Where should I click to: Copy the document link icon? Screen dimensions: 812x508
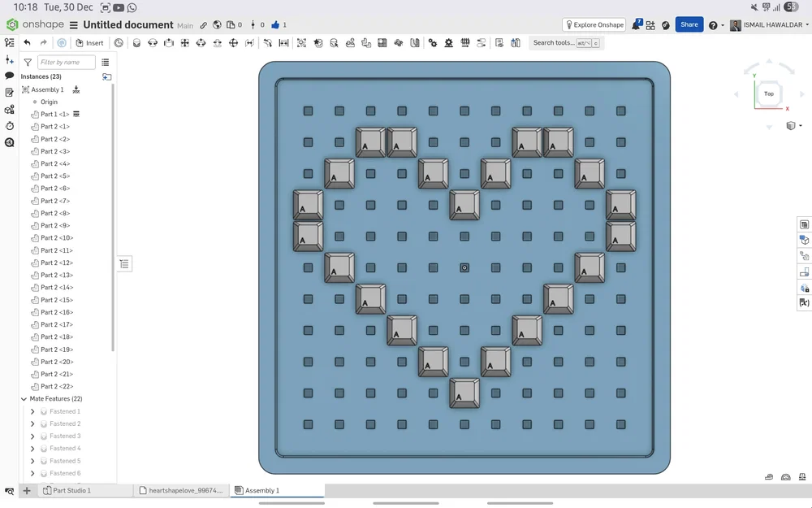204,25
